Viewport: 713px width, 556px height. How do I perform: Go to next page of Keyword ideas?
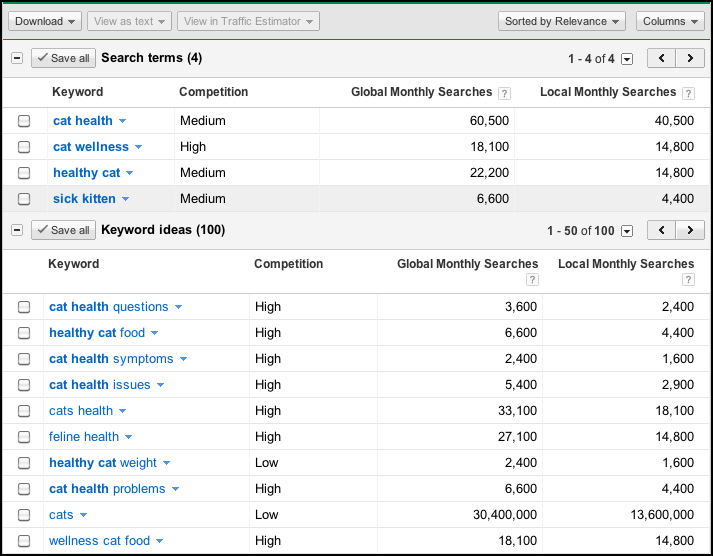[x=690, y=230]
